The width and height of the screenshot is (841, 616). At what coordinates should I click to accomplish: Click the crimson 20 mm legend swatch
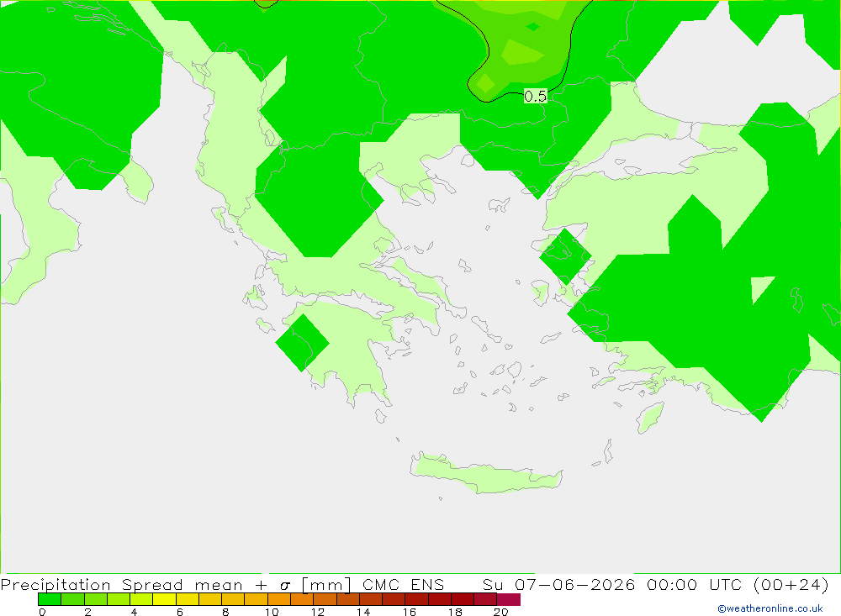tap(509, 599)
